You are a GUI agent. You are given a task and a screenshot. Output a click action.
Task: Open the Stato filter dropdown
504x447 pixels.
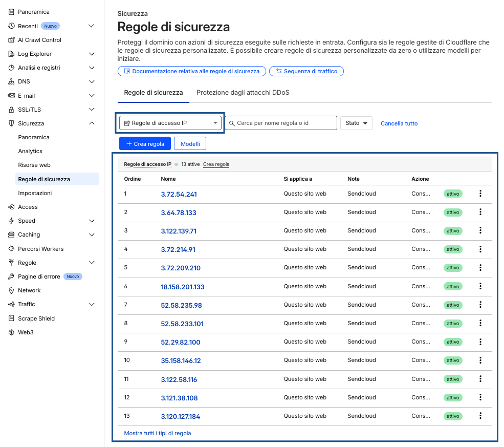coord(356,123)
